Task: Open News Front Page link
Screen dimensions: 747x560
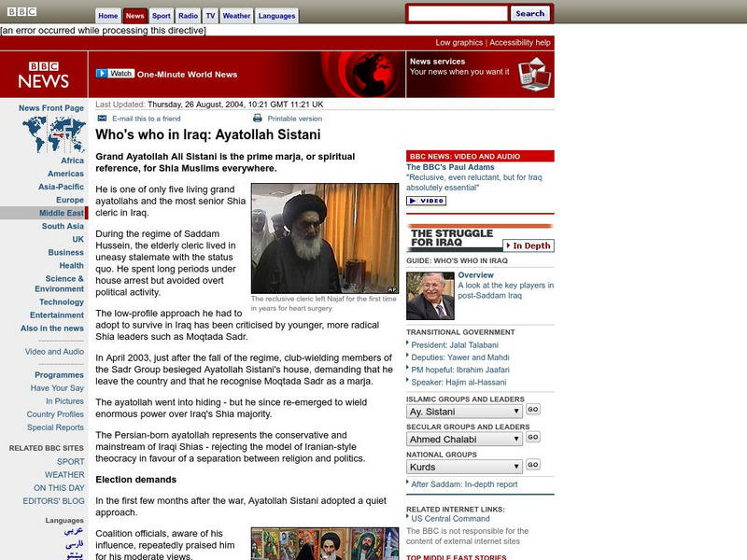Action: point(51,108)
